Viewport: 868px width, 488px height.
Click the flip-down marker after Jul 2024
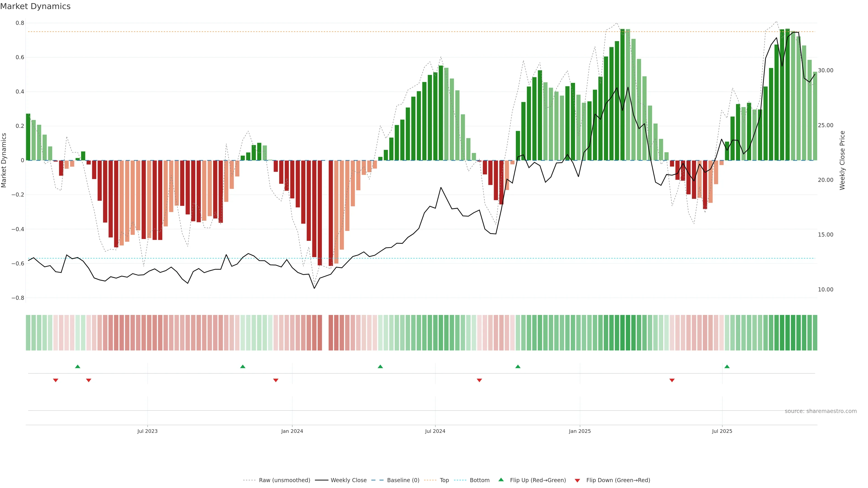click(x=479, y=380)
